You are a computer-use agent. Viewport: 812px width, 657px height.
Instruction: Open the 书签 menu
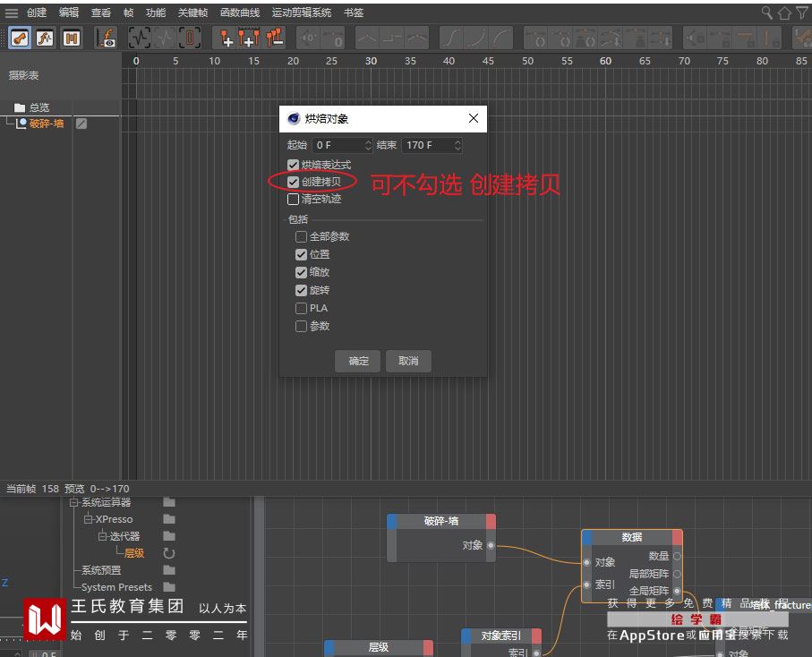pyautogui.click(x=354, y=13)
